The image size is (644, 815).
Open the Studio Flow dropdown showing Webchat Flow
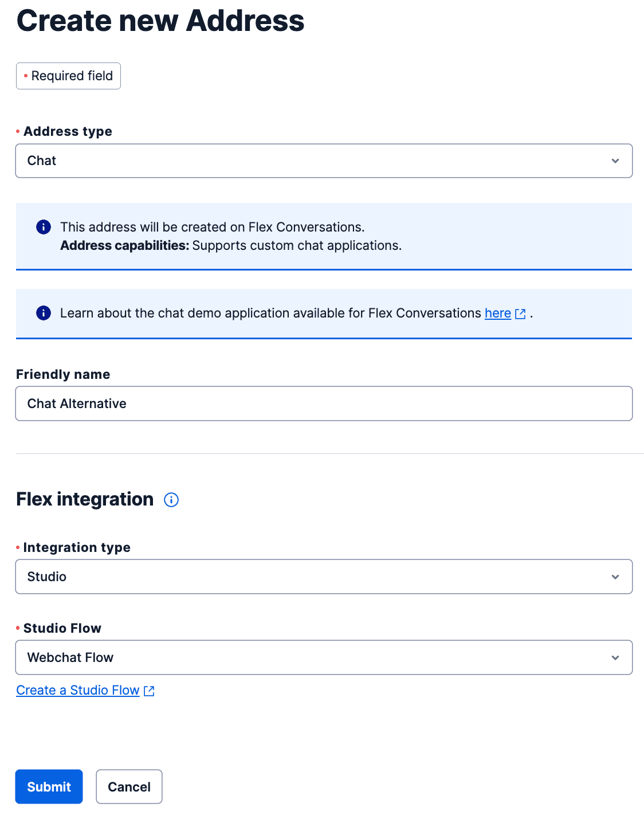[324, 657]
